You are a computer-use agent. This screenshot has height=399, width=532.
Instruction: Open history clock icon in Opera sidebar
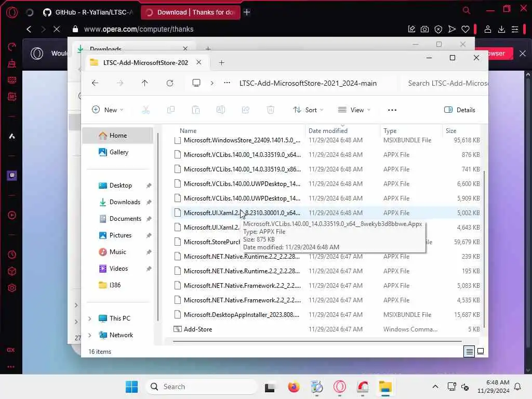pyautogui.click(x=12, y=255)
